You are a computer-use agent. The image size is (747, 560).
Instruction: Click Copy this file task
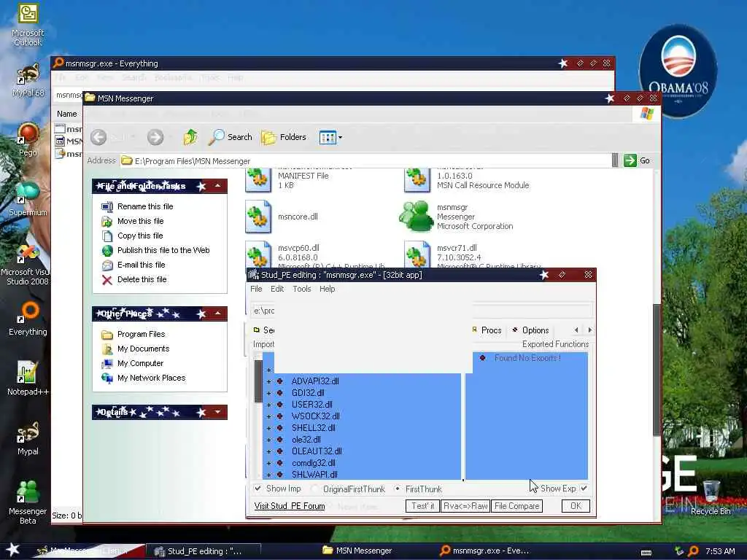pyautogui.click(x=140, y=236)
